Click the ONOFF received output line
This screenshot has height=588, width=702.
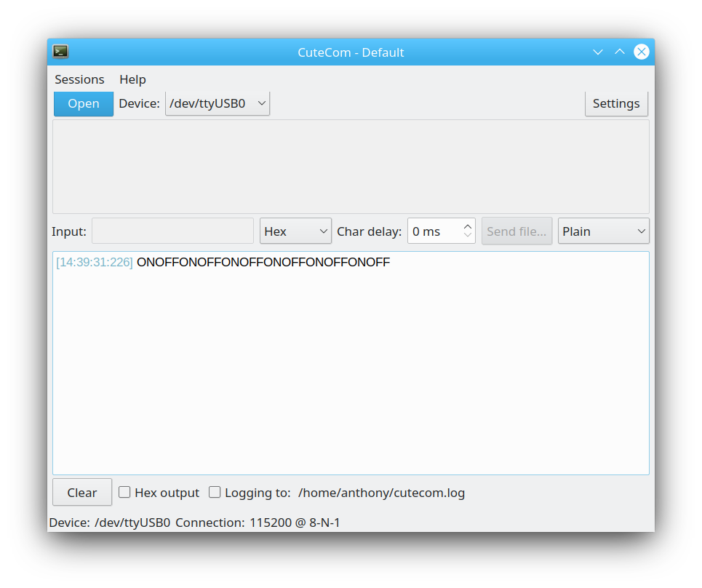tap(263, 263)
